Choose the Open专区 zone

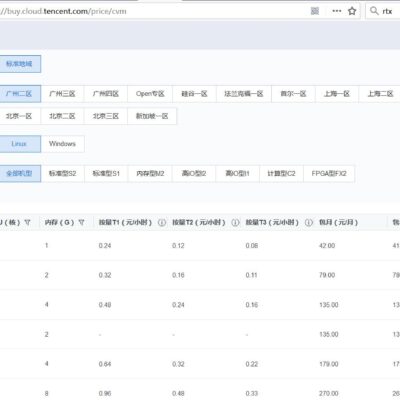tap(150, 94)
